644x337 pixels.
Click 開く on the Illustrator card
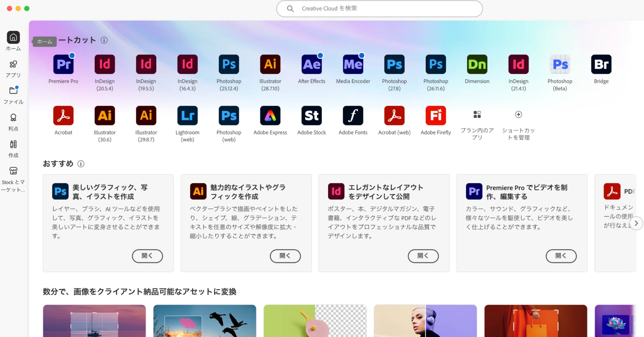285,256
